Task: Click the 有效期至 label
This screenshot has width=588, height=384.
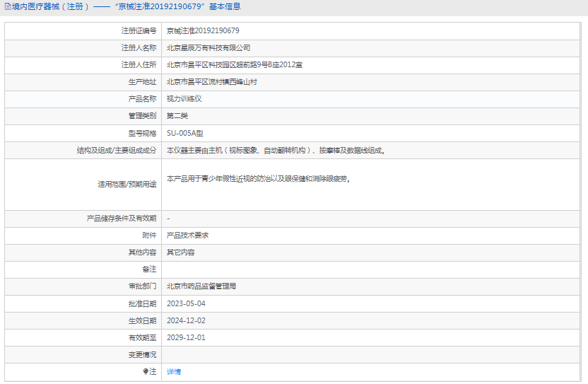Action: pyautogui.click(x=143, y=337)
